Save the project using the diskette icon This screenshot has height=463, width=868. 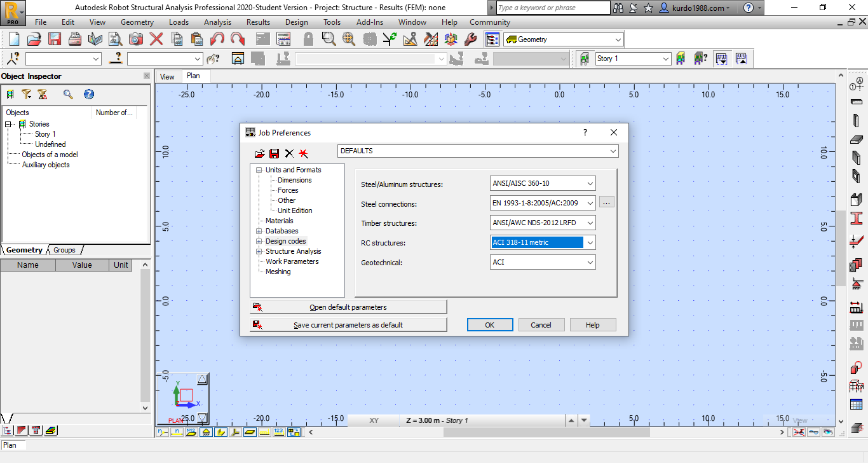tap(55, 39)
